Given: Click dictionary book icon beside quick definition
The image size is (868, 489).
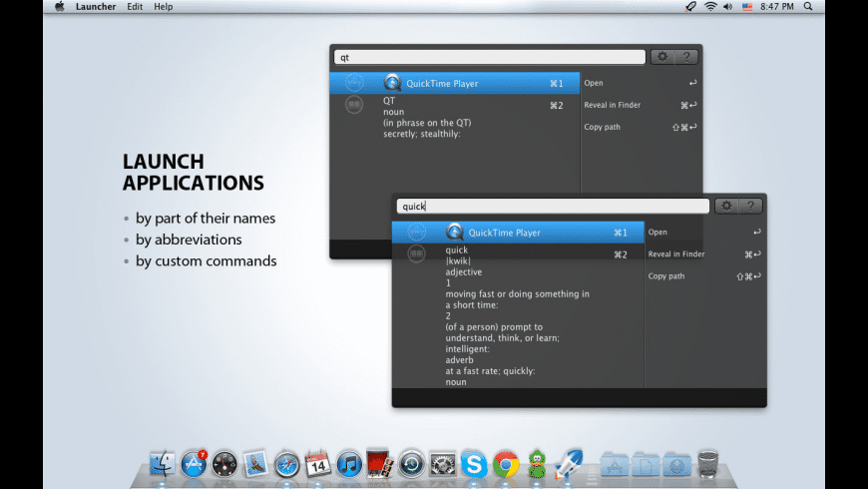Looking at the screenshot, I should [416, 253].
